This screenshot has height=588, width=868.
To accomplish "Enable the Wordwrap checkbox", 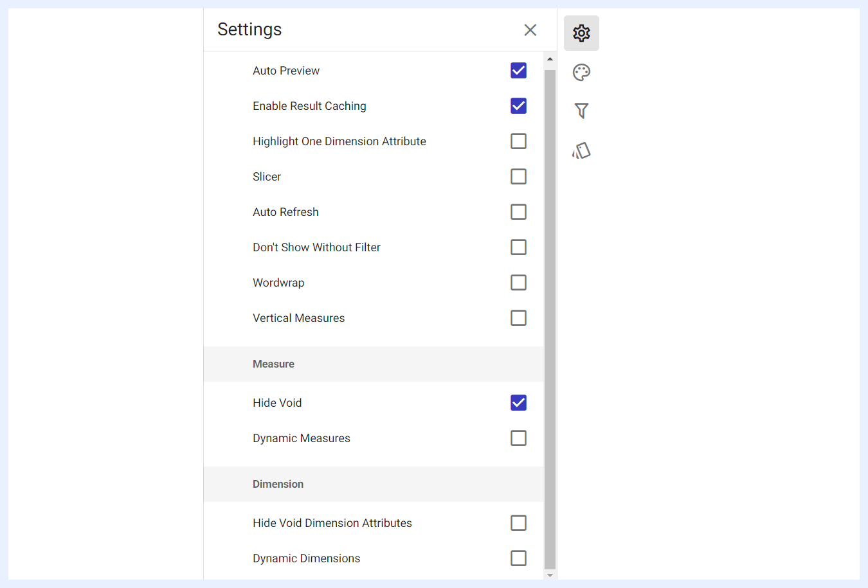I will [x=518, y=283].
